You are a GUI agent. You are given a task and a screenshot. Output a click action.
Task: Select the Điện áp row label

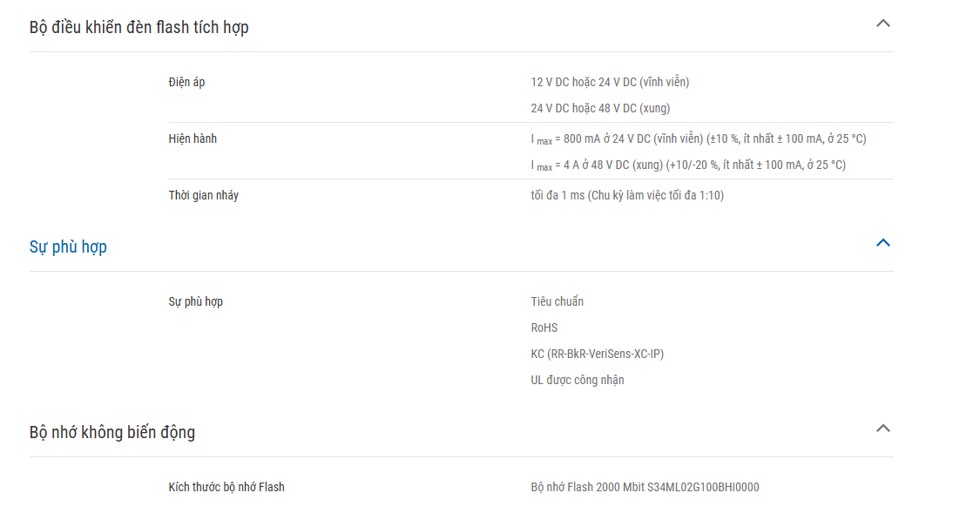(186, 82)
